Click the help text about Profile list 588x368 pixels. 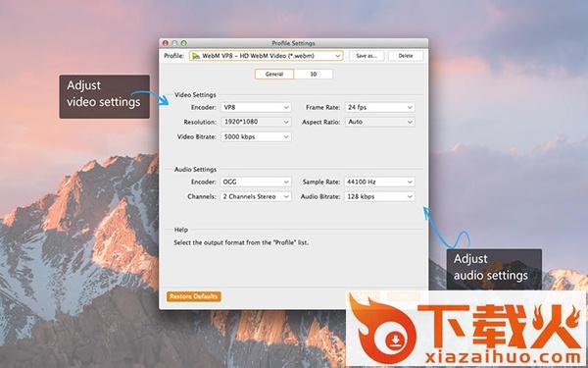click(x=241, y=242)
